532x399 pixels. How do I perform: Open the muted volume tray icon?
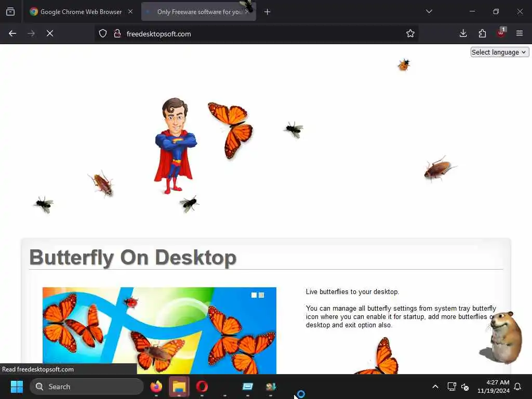tap(465, 387)
